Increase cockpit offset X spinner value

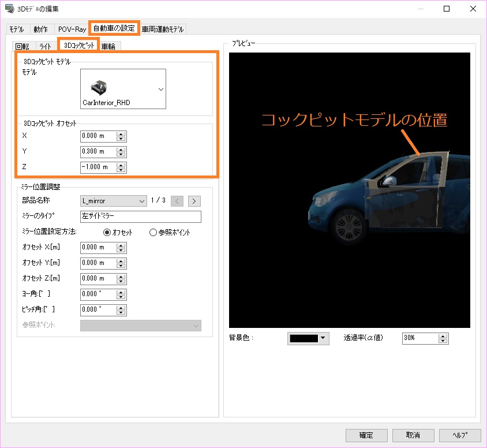pyautogui.click(x=121, y=133)
